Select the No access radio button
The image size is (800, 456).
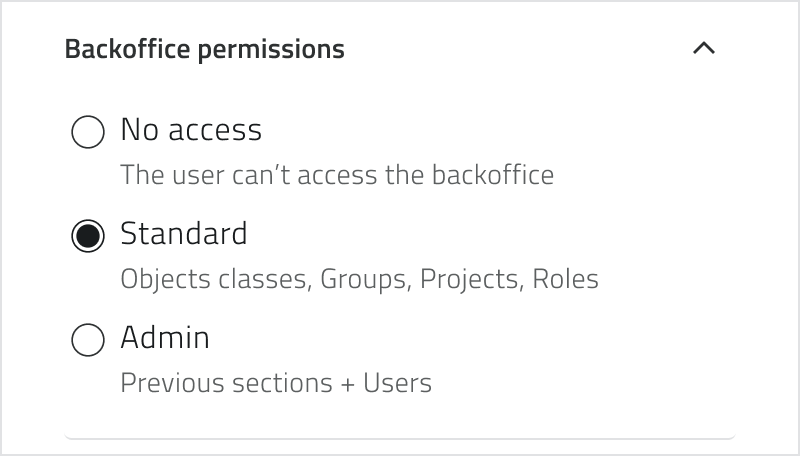(88, 132)
